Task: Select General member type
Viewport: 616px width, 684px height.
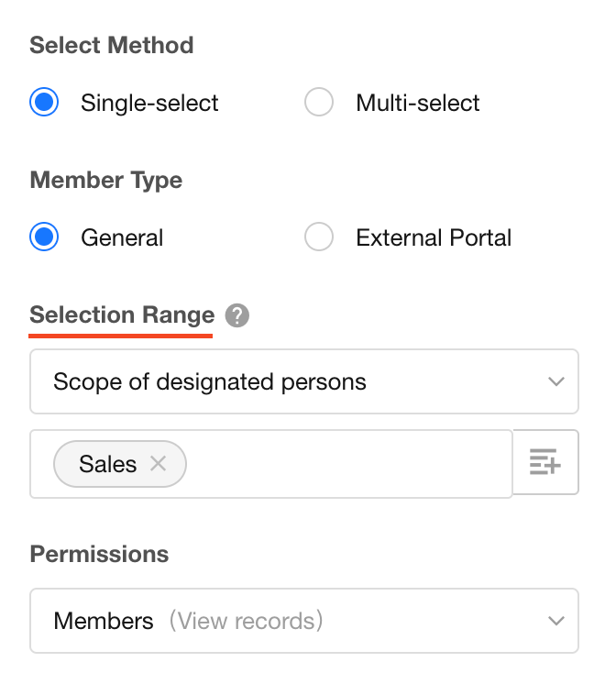Action: tap(44, 237)
